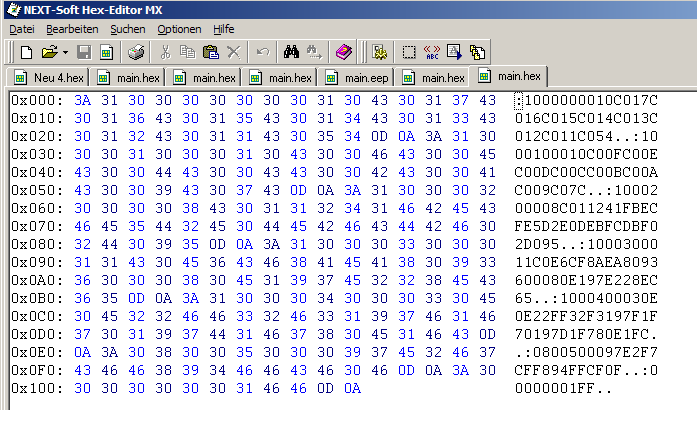Click ASCII text 016C015C014C013C
The width and height of the screenshot is (697, 421).
click(586, 118)
